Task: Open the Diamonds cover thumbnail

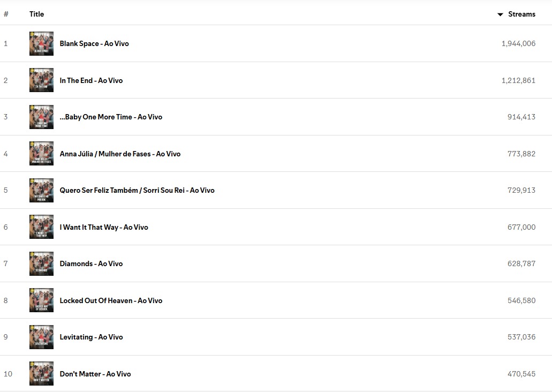Action: click(42, 264)
